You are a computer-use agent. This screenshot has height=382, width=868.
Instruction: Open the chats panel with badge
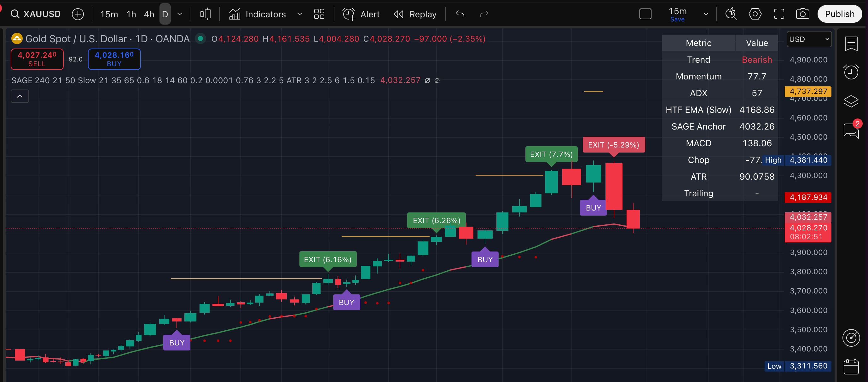click(x=851, y=130)
